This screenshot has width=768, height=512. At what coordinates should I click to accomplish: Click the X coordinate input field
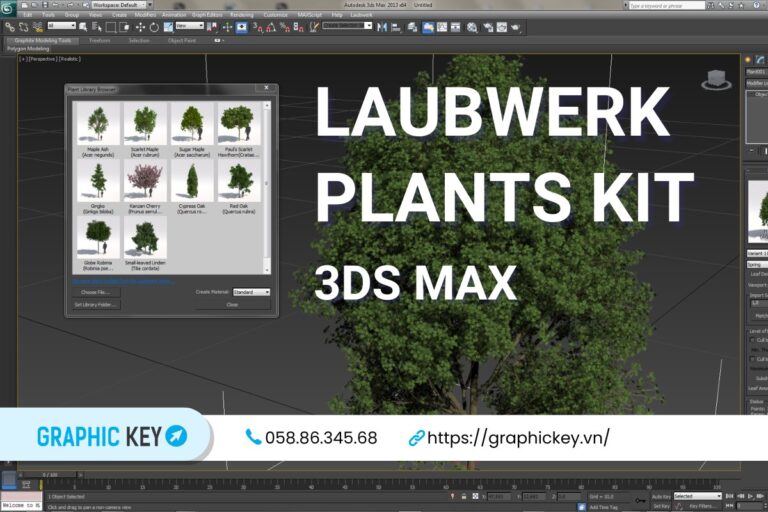(x=499, y=496)
